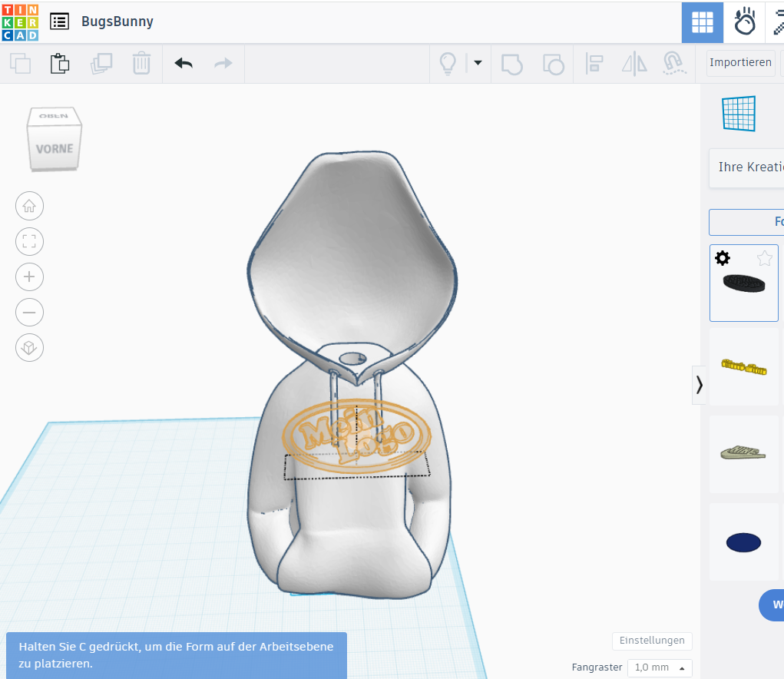The width and height of the screenshot is (784, 679).
Task: Favorite the black logo shape star
Action: [765, 259]
